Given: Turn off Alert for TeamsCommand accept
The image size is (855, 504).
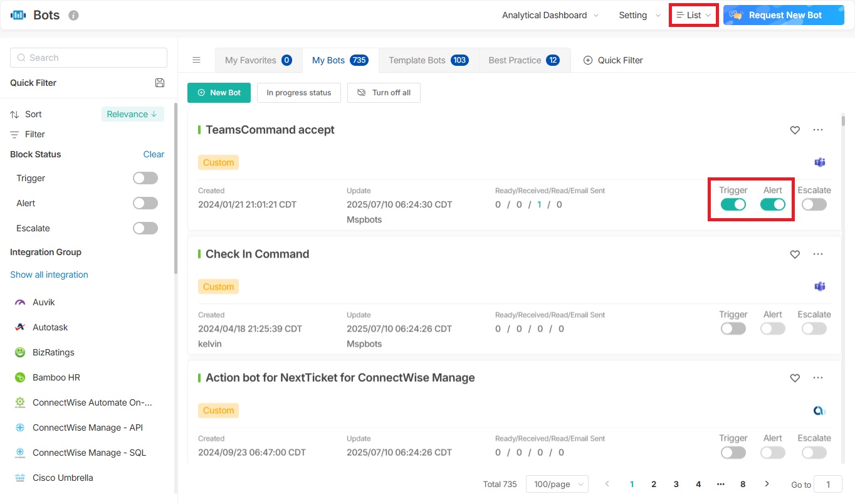Looking at the screenshot, I should tap(773, 204).
